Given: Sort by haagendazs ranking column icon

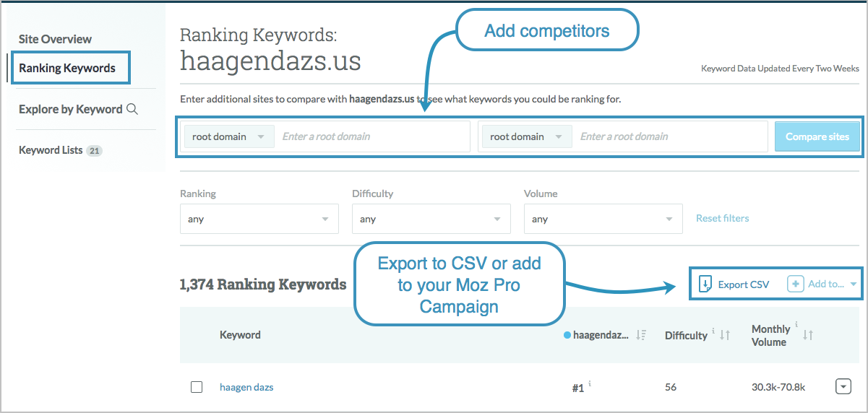Looking at the screenshot, I should (640, 335).
